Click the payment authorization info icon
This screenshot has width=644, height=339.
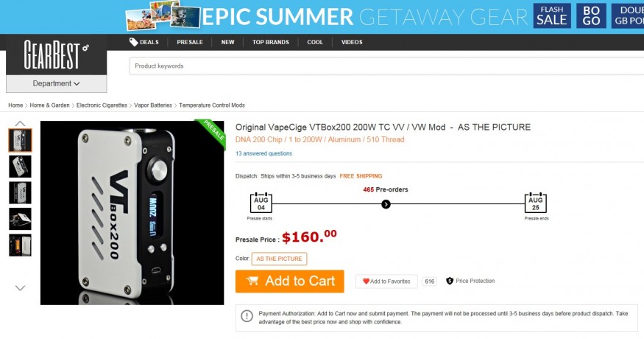pos(247,316)
